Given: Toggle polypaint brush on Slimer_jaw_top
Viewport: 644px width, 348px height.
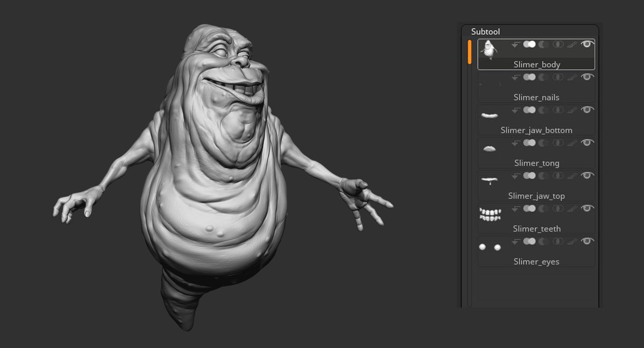Looking at the screenshot, I should click(x=572, y=176).
